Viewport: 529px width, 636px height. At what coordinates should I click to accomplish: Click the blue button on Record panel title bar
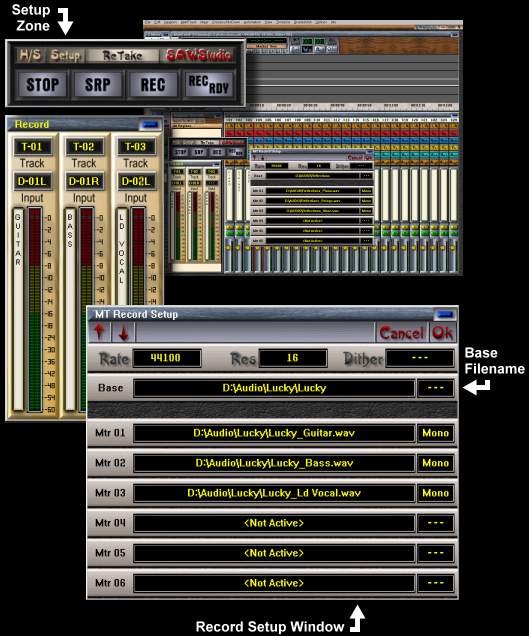150,124
